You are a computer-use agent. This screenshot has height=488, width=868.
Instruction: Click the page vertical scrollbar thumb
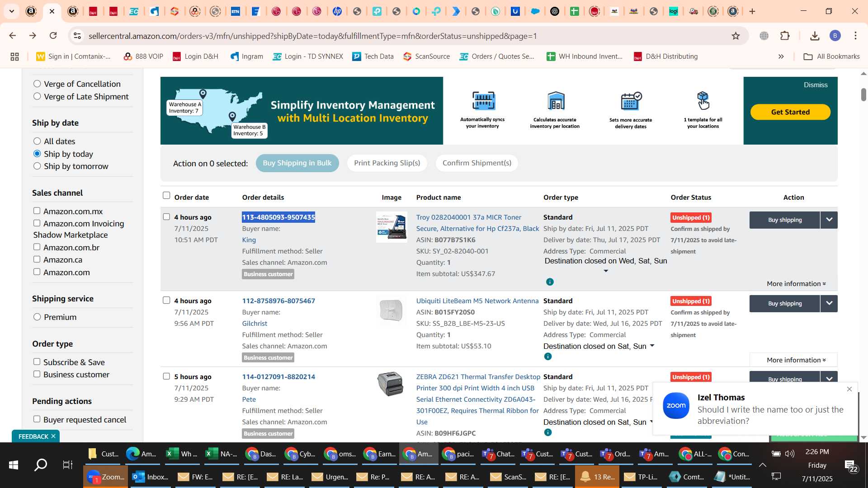pyautogui.click(x=863, y=94)
